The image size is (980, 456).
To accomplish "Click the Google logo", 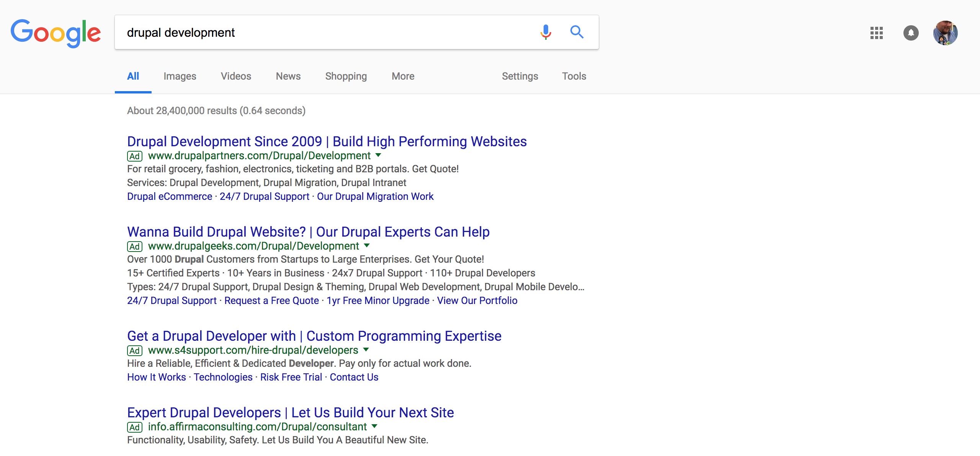I will point(56,33).
